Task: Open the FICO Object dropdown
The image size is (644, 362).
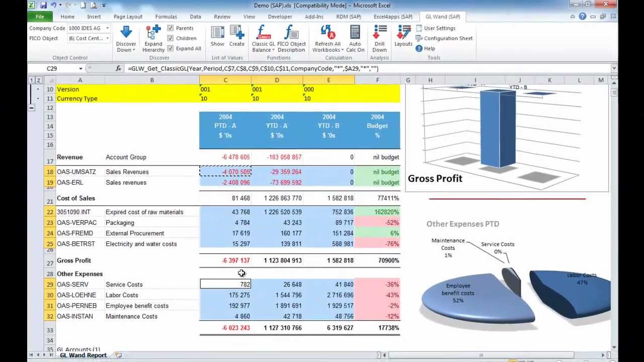Action: point(107,38)
